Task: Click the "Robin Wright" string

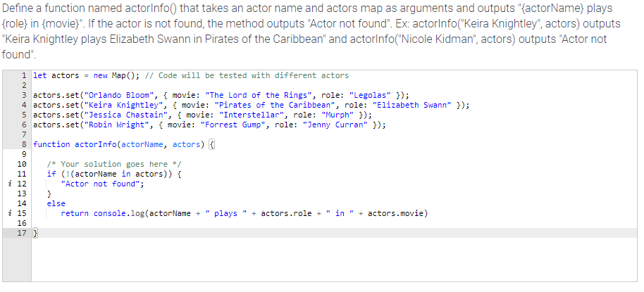Action: (117, 125)
